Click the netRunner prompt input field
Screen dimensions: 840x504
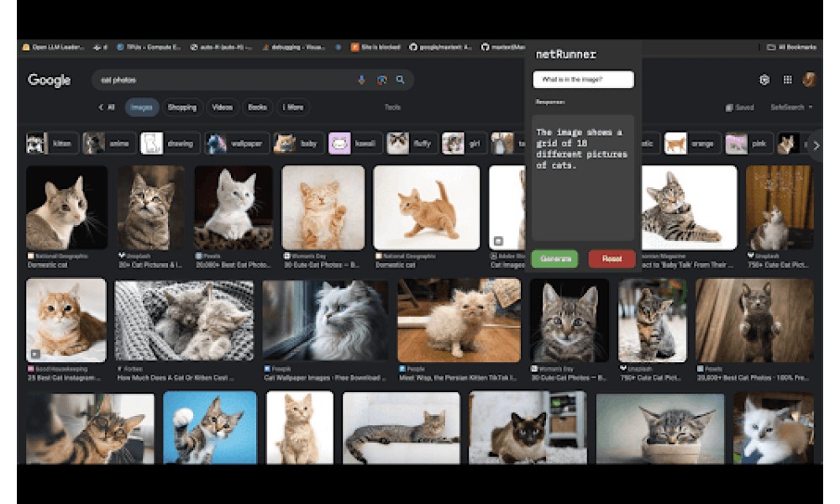click(583, 79)
